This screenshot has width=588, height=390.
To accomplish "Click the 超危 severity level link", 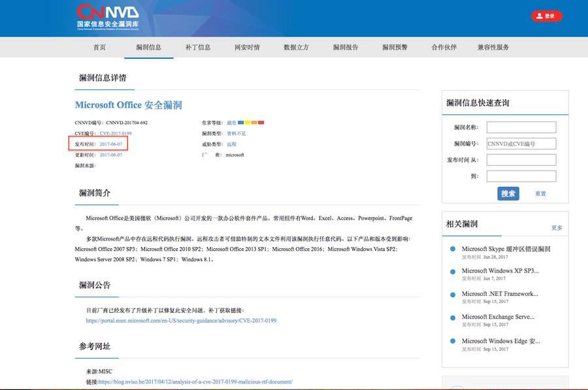I will [x=232, y=123].
